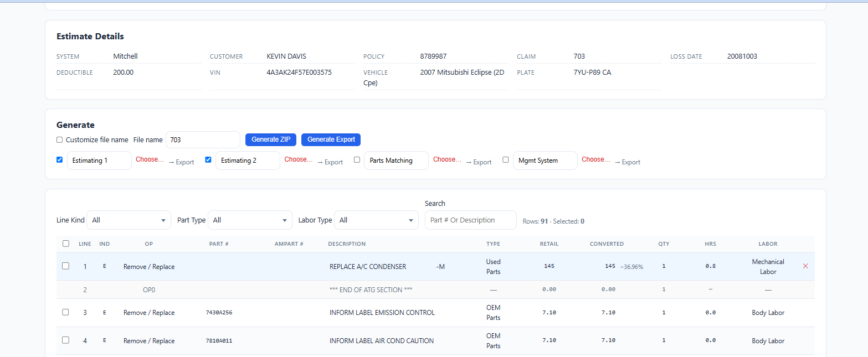Click Remove / Replace op in line 4

coord(149,341)
